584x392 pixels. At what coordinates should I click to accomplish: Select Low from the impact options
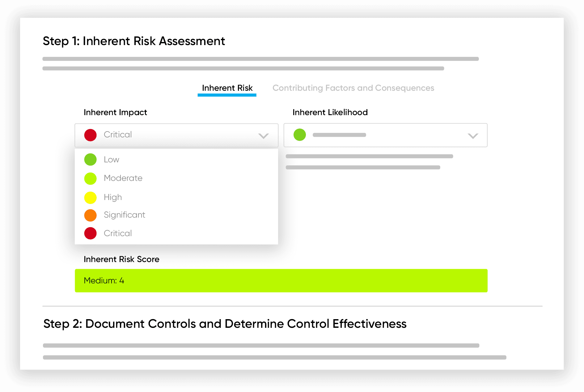(x=111, y=160)
